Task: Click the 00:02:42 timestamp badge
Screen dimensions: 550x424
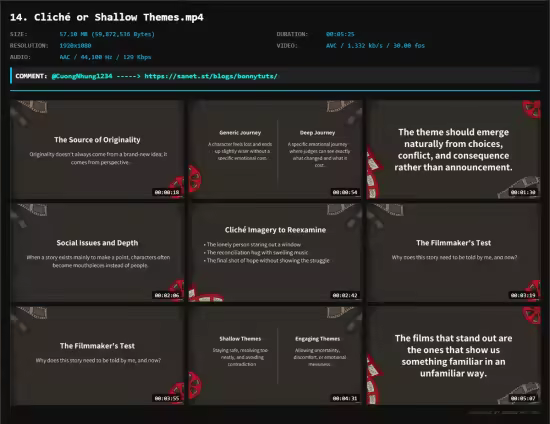Action: (345, 295)
